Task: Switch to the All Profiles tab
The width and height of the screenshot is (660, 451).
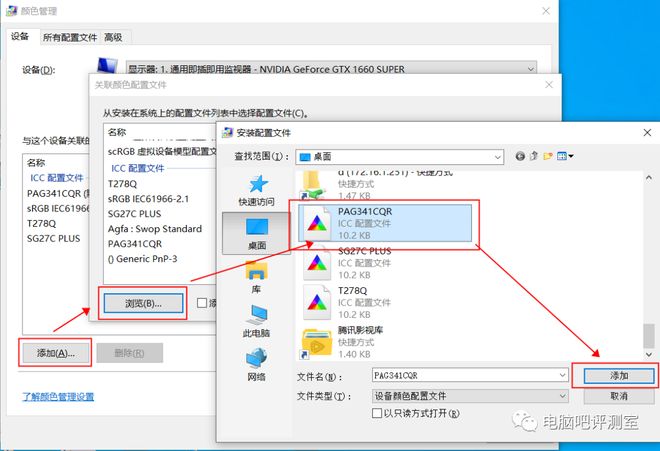Action: point(70,37)
